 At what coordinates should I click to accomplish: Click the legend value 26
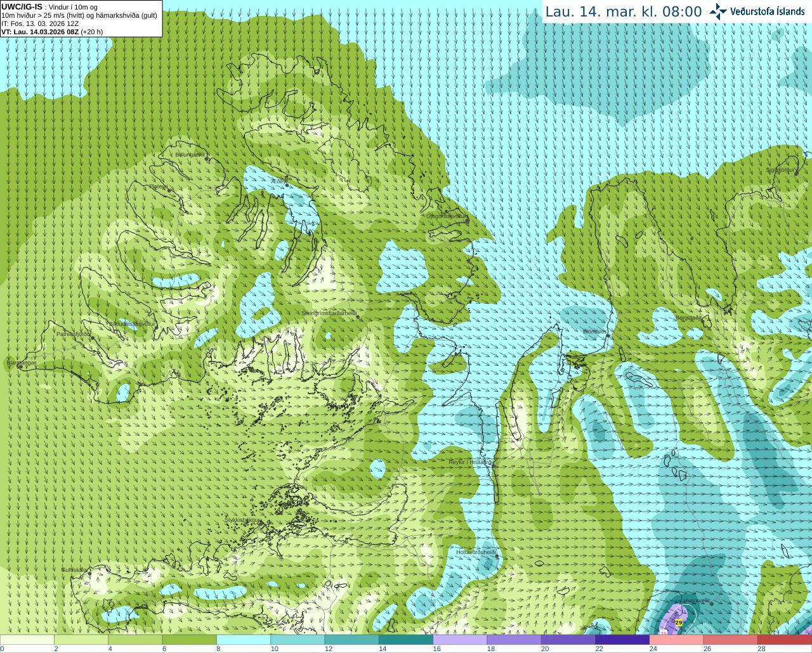click(707, 649)
